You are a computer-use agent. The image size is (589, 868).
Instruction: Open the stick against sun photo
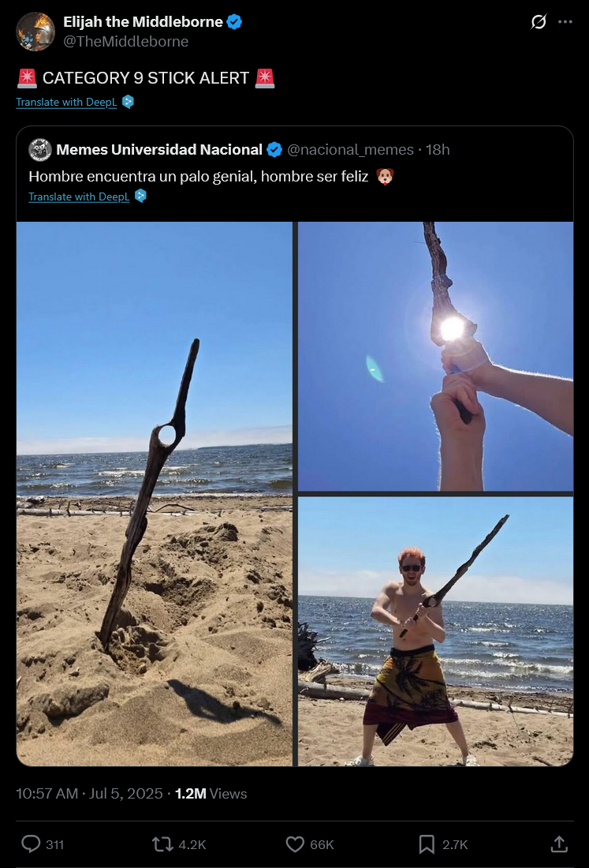436,357
